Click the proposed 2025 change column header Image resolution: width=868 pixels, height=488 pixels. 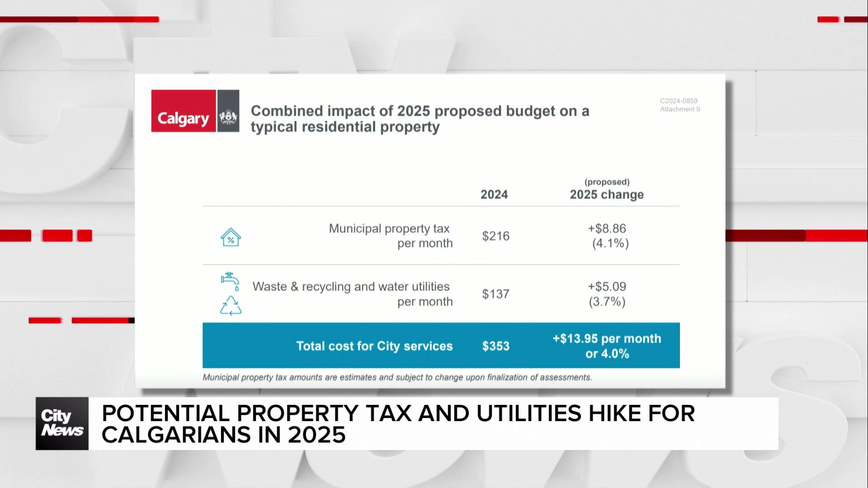(607, 189)
